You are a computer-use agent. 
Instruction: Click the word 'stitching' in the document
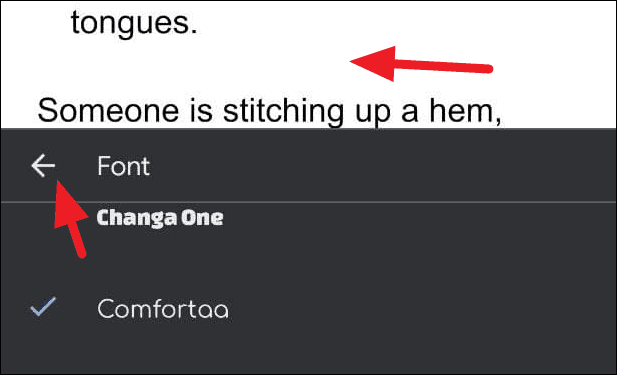(283, 111)
